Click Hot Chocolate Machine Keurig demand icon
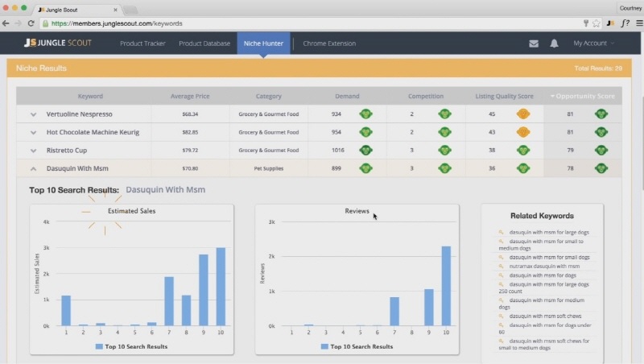644x364 pixels. pos(366,132)
